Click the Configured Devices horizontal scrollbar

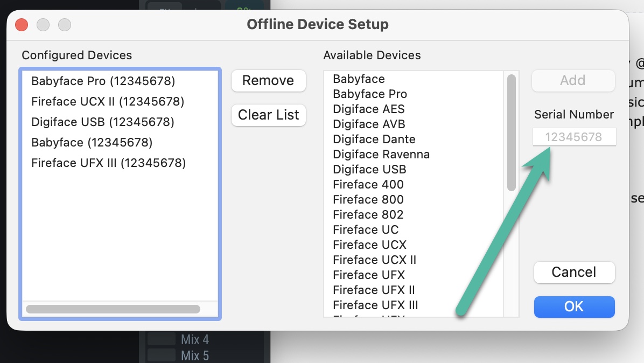113,309
